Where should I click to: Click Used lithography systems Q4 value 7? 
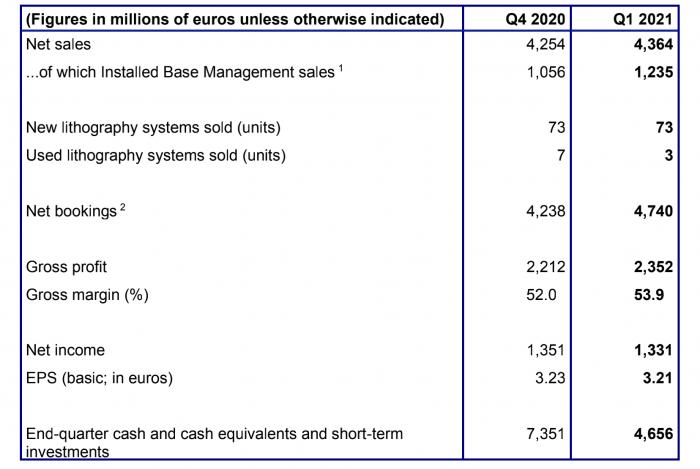(560, 155)
